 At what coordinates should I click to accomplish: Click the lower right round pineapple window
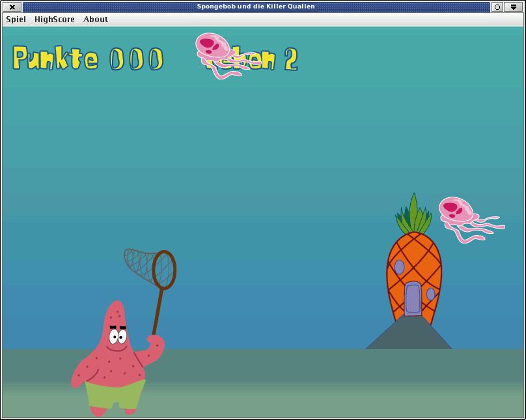pyautogui.click(x=431, y=294)
